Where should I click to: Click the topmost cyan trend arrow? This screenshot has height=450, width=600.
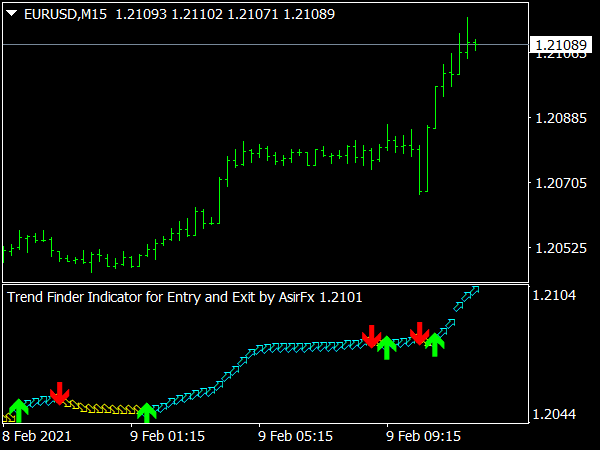click(475, 291)
